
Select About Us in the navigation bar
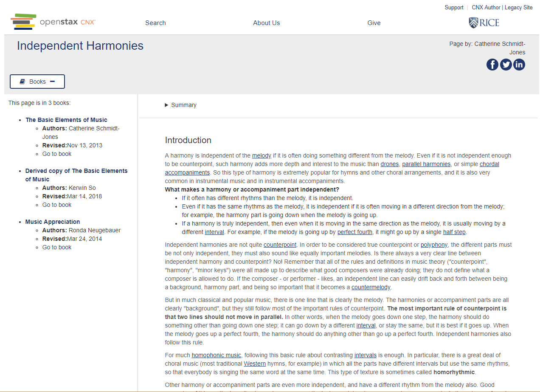click(266, 23)
